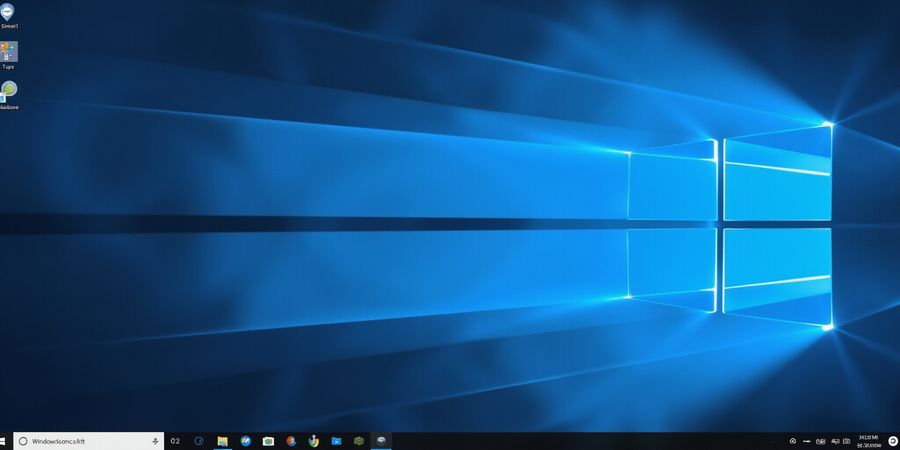Viewport: 900px width, 450px height.
Task: Click the rectangular tray icon beside the clock
Action: tap(846, 441)
